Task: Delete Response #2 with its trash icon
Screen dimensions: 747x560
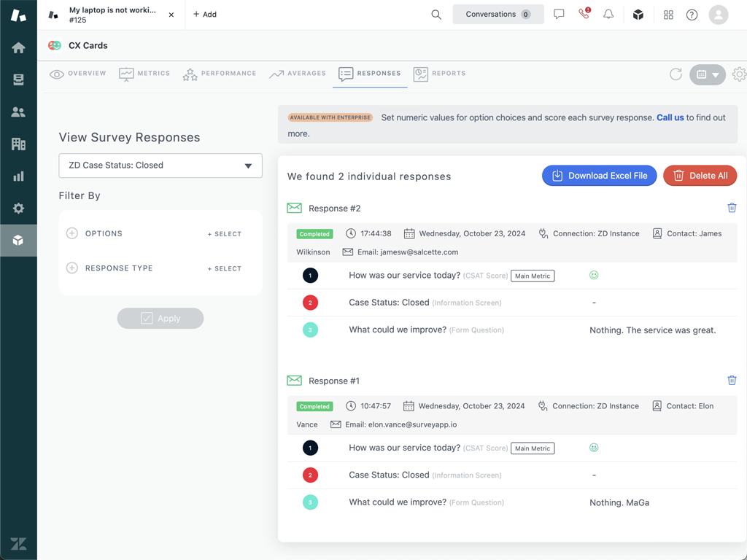Action: tap(732, 208)
